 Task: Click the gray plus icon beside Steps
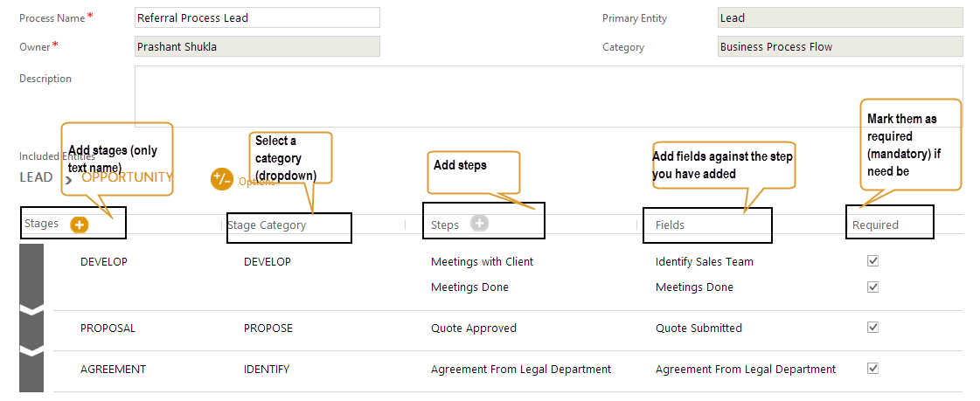(479, 224)
